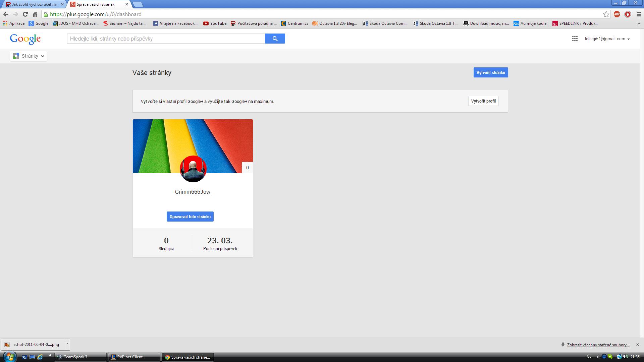Click the Google logo

[x=25, y=39]
